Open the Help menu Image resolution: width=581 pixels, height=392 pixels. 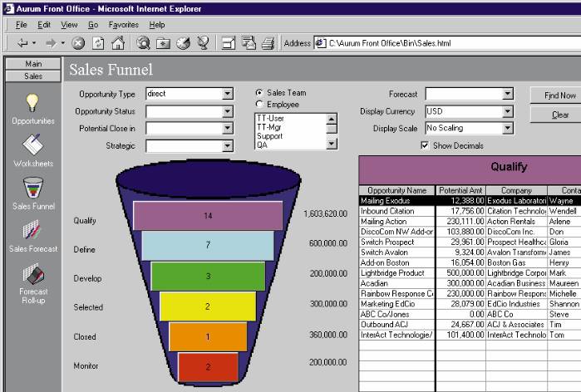pos(157,25)
